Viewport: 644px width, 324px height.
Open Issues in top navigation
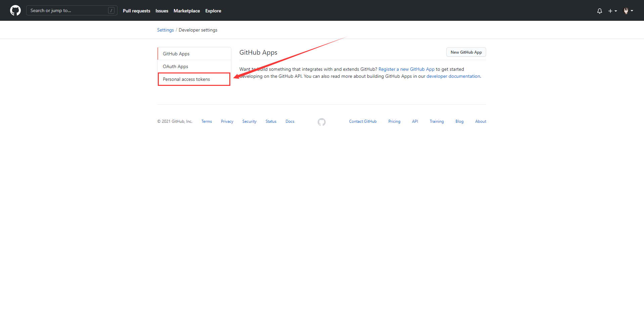162,11
